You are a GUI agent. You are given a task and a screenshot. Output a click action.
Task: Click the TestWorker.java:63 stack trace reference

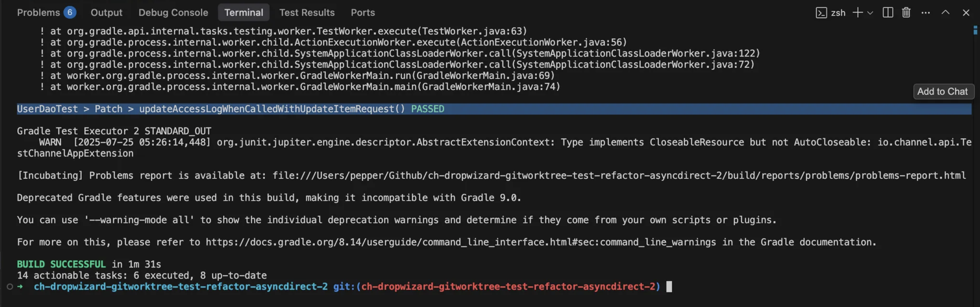[x=472, y=31]
